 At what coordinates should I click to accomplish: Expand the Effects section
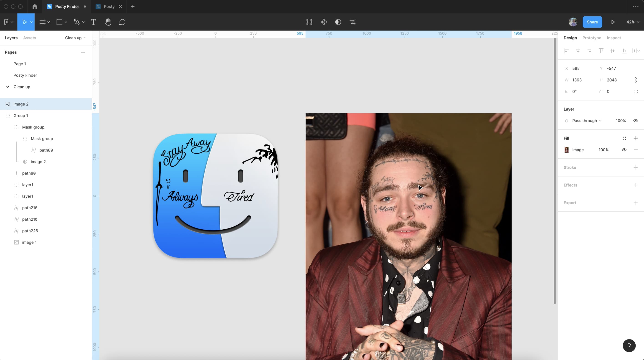636,185
